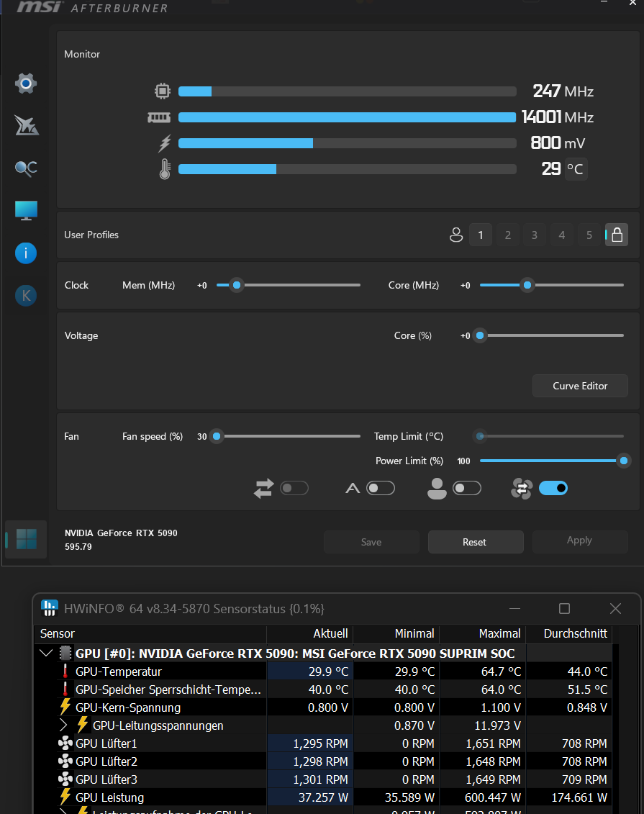This screenshot has width=644, height=814.
Task: Select user profile 1
Action: pyautogui.click(x=481, y=235)
